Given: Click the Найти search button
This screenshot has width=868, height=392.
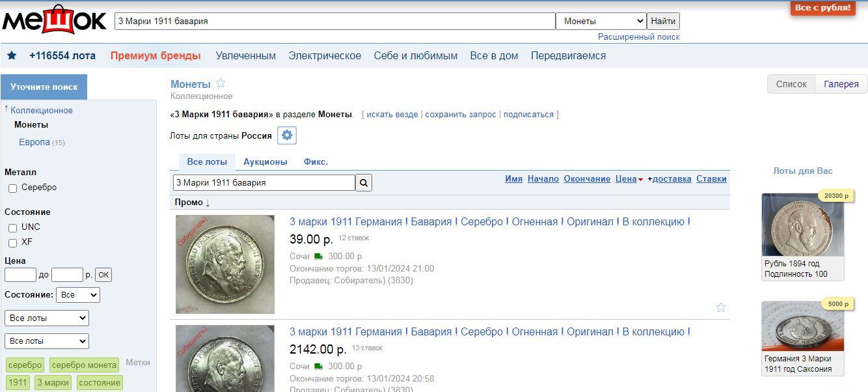Looking at the screenshot, I should [663, 21].
